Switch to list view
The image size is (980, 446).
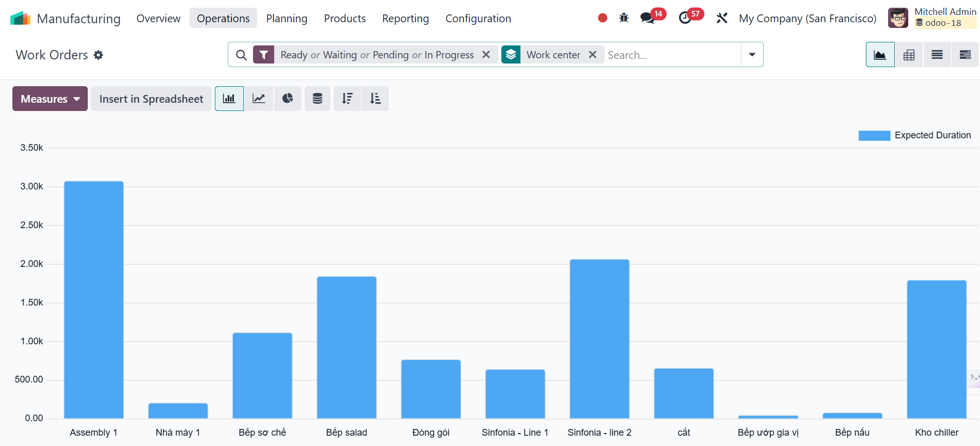(937, 55)
